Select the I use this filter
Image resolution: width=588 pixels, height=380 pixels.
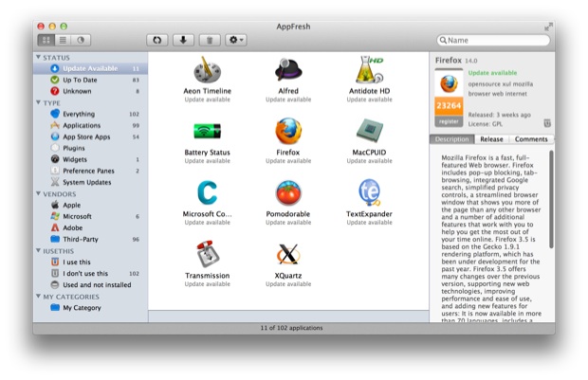90,262
